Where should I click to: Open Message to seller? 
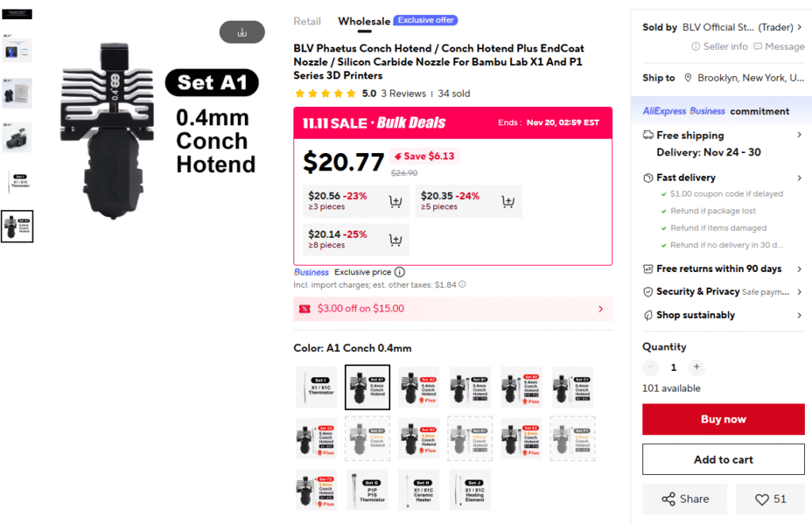779,47
